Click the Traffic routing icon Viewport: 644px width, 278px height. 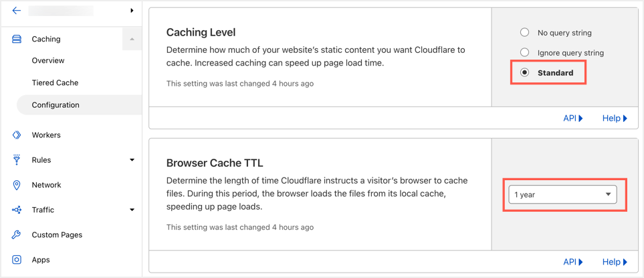pyautogui.click(x=17, y=210)
